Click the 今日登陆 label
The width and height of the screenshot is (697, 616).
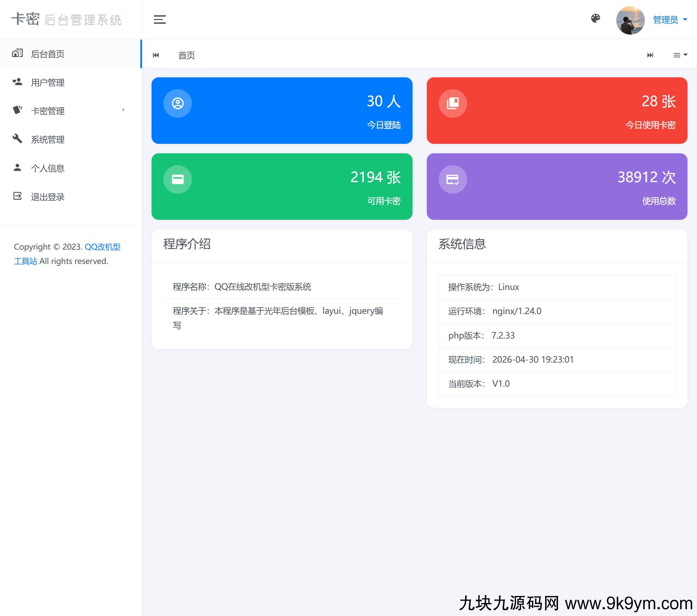coord(384,125)
